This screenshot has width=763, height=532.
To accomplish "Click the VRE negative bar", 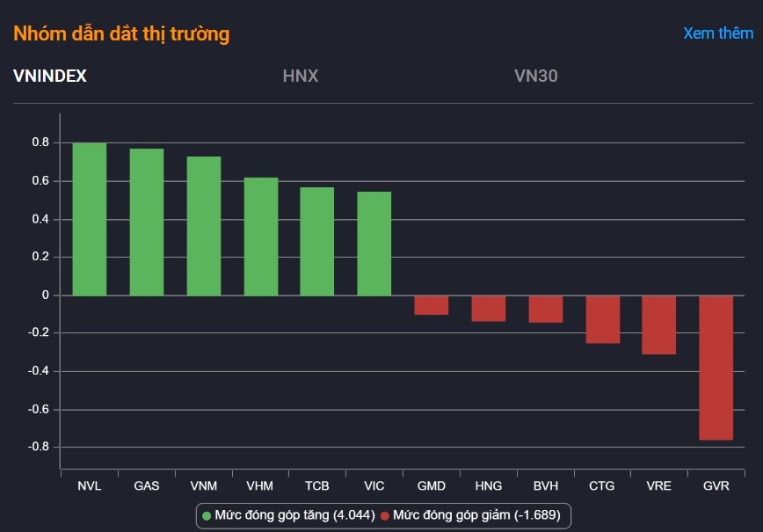I will [658, 324].
